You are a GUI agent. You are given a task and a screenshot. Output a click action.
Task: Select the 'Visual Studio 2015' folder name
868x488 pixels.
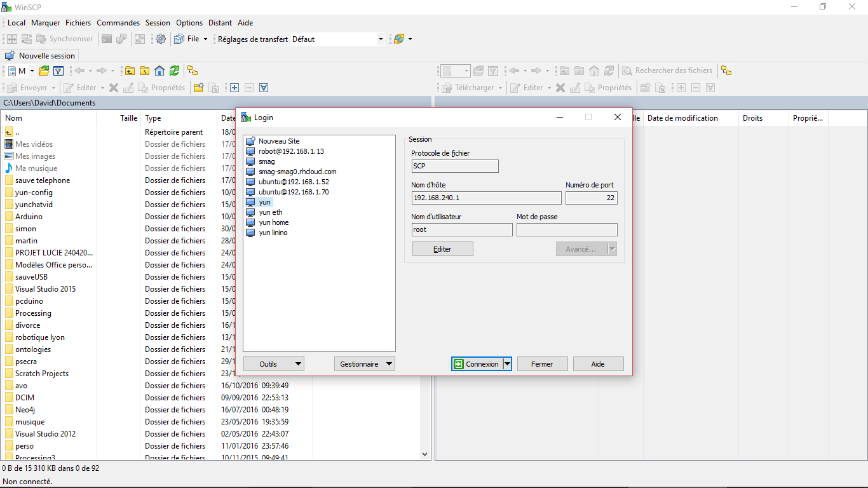[x=45, y=289]
